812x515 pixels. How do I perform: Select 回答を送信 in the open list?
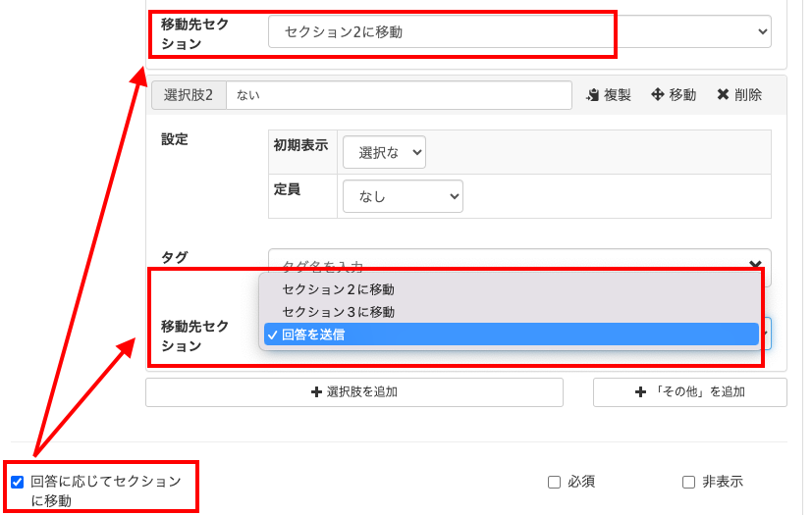pos(313,335)
